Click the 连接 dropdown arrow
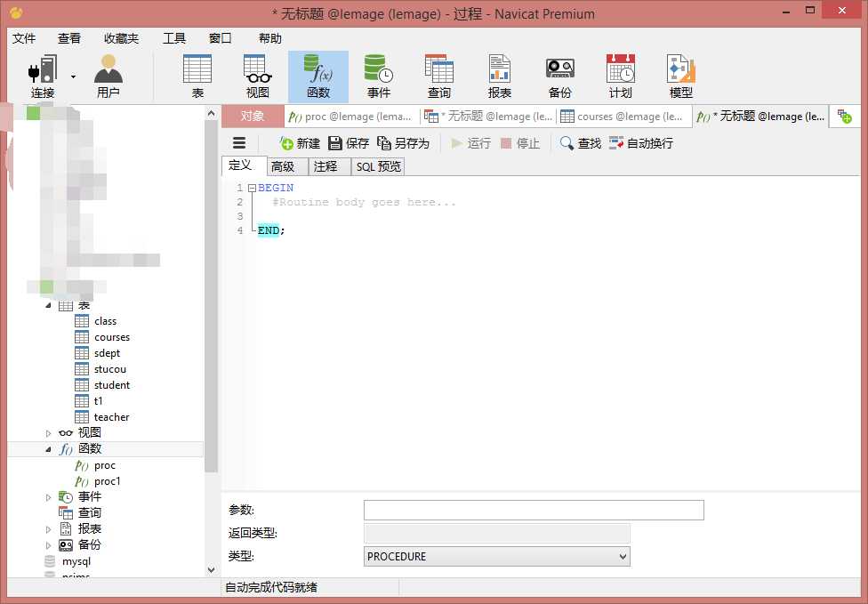This screenshot has width=868, height=604. pos(73,77)
